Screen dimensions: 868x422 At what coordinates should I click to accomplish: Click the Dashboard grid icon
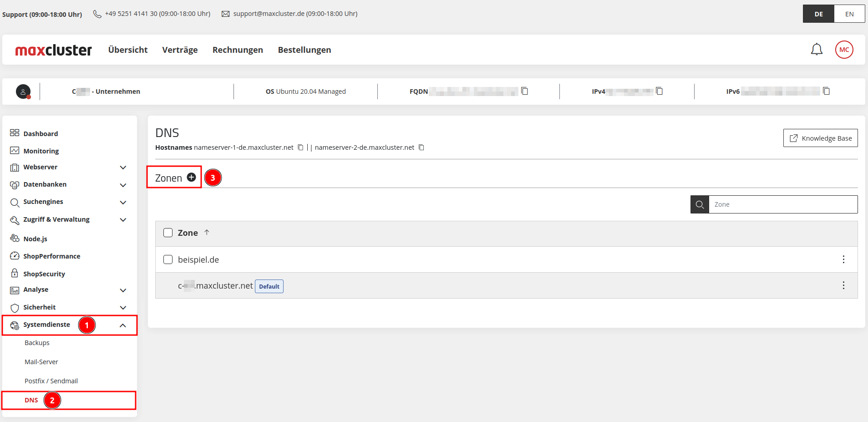click(15, 133)
